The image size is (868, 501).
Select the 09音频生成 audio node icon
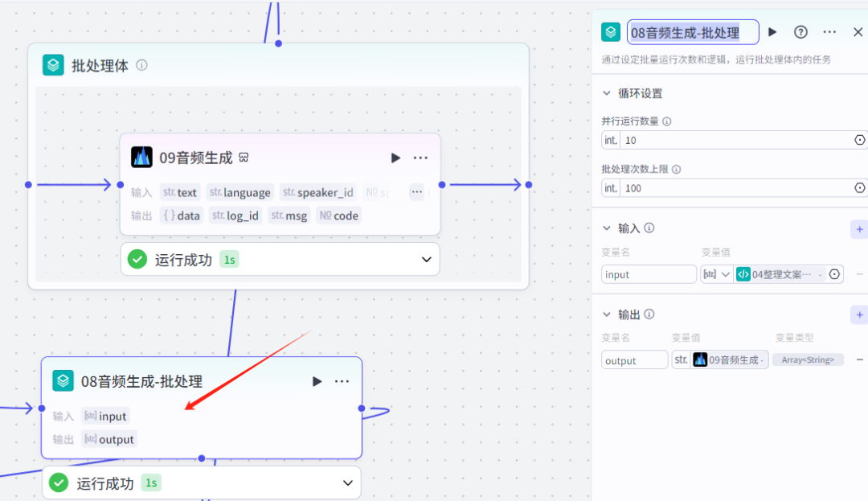pyautogui.click(x=141, y=157)
